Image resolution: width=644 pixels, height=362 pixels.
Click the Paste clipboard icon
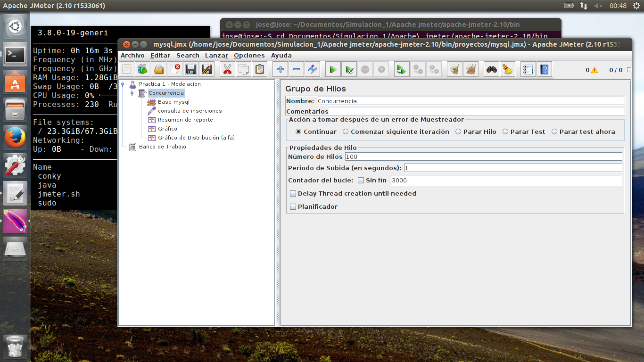pyautogui.click(x=259, y=70)
